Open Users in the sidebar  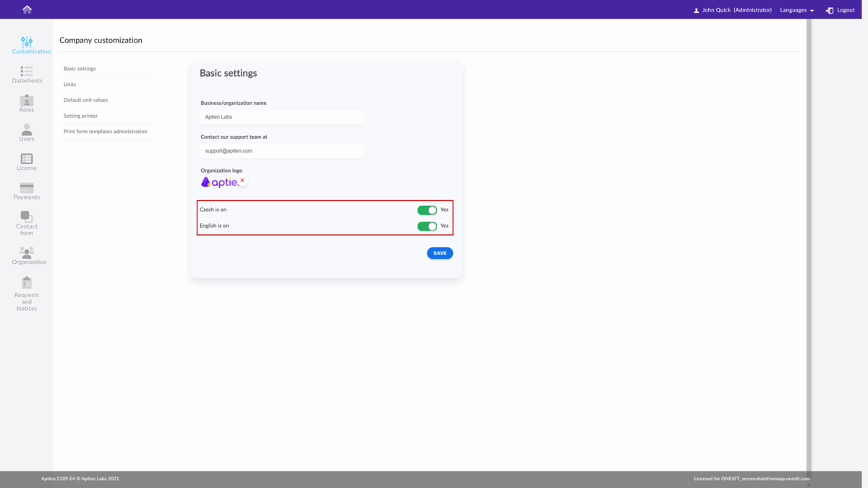(x=27, y=132)
